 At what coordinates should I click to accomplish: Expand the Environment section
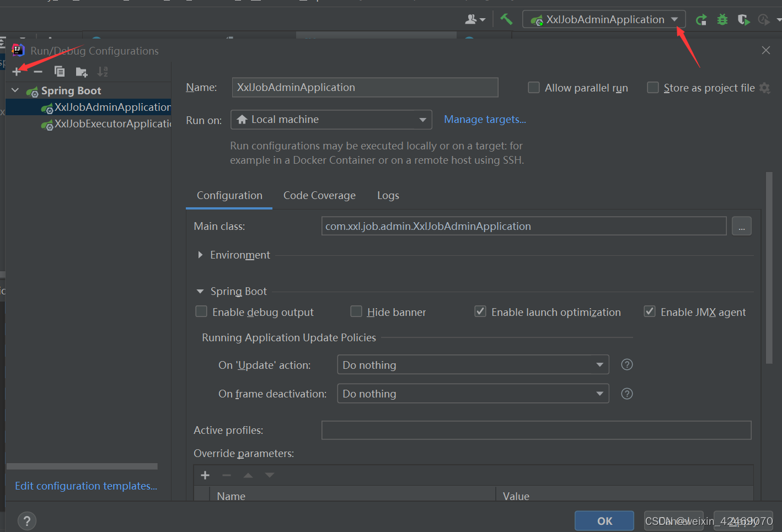click(200, 255)
